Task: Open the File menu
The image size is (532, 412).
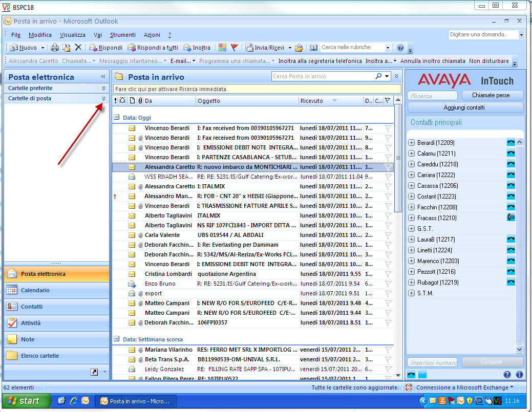Action: point(15,35)
